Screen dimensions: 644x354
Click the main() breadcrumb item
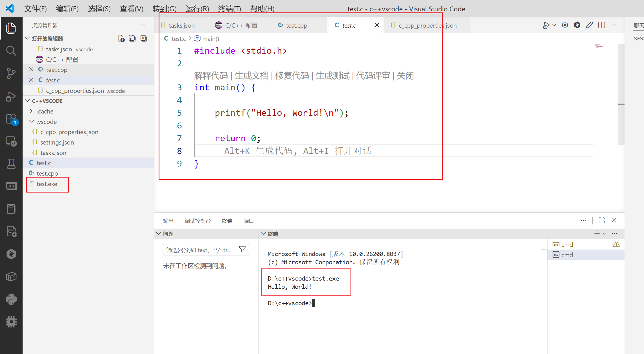pyautogui.click(x=207, y=39)
